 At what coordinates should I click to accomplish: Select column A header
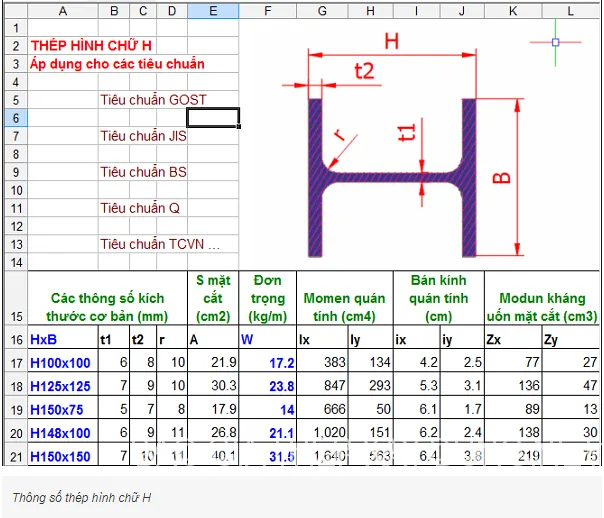tap(63, 11)
